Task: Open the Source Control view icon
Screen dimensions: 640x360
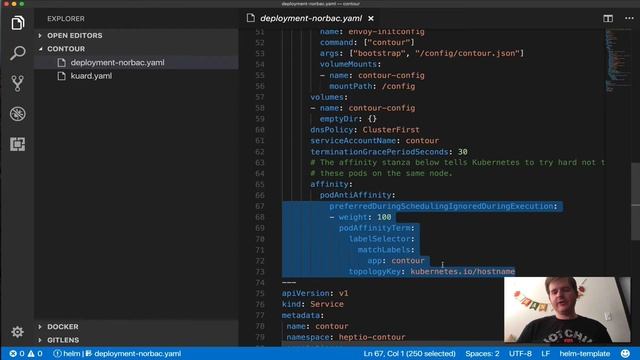Action: pos(18,83)
